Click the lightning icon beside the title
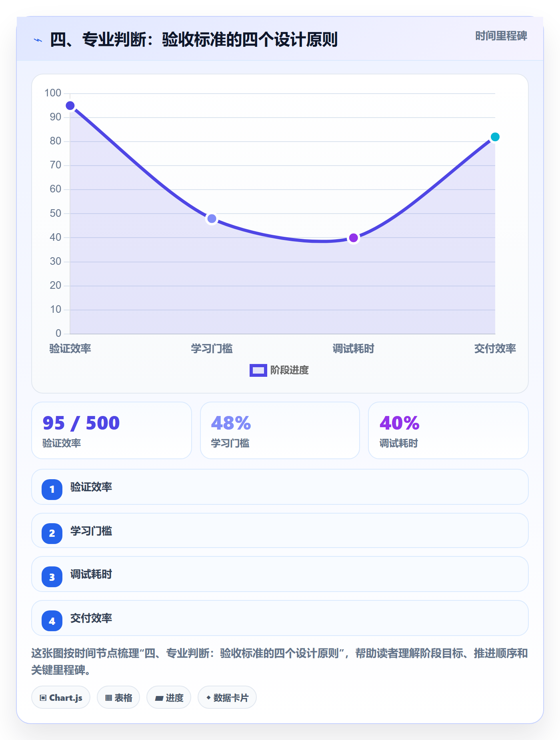 point(38,40)
